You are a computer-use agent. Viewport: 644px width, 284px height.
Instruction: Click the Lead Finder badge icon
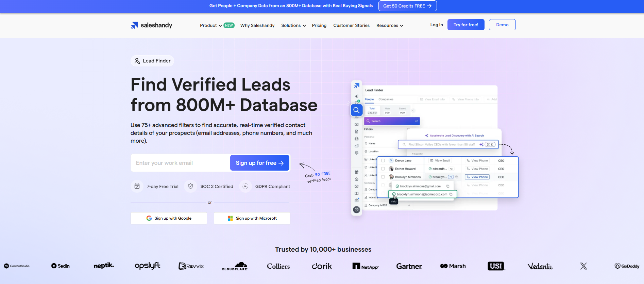(x=137, y=61)
